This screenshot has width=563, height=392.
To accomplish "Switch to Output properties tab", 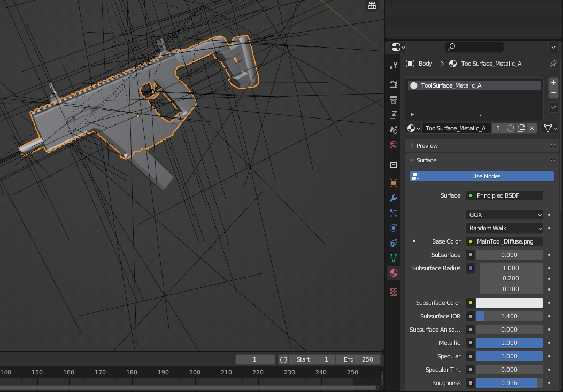I will pos(394,99).
